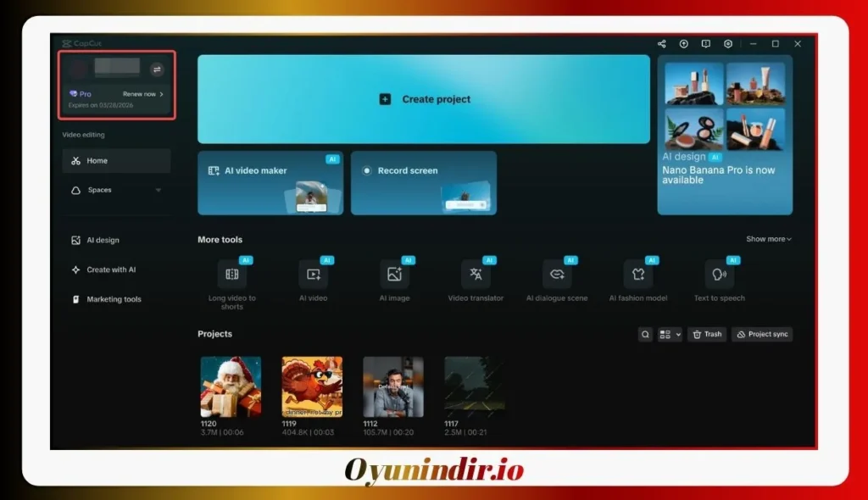The width and height of the screenshot is (868, 500).
Task: Click the Record screen card
Action: click(424, 183)
